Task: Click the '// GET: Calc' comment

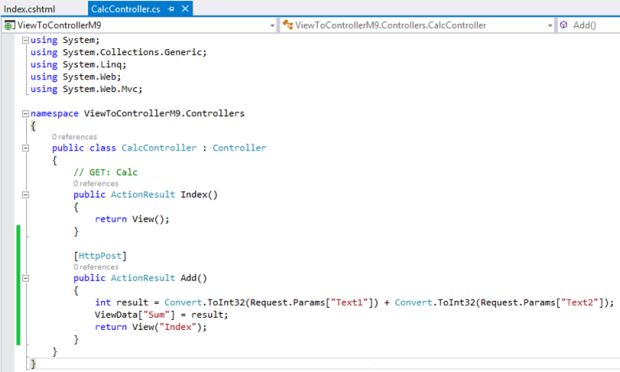Action: [x=105, y=172]
